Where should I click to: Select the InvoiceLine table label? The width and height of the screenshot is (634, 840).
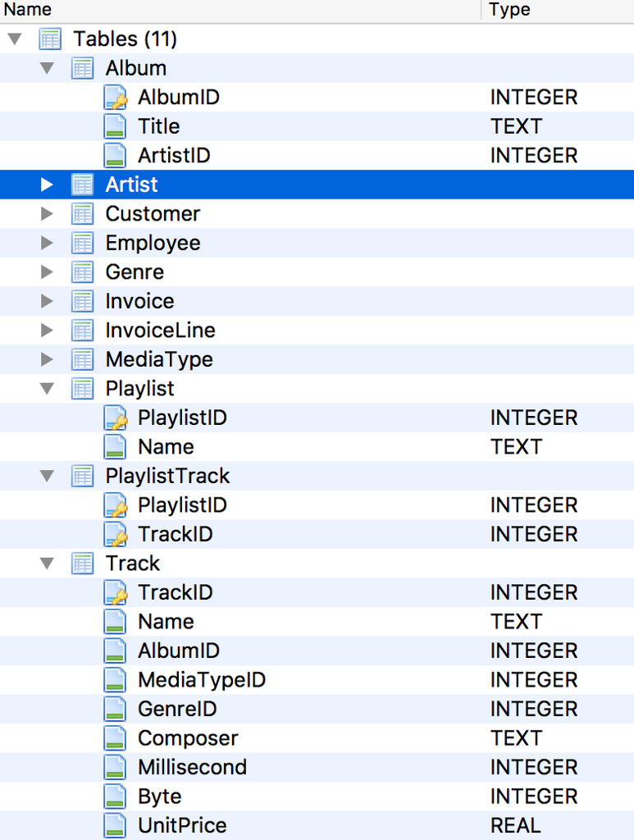click(160, 331)
